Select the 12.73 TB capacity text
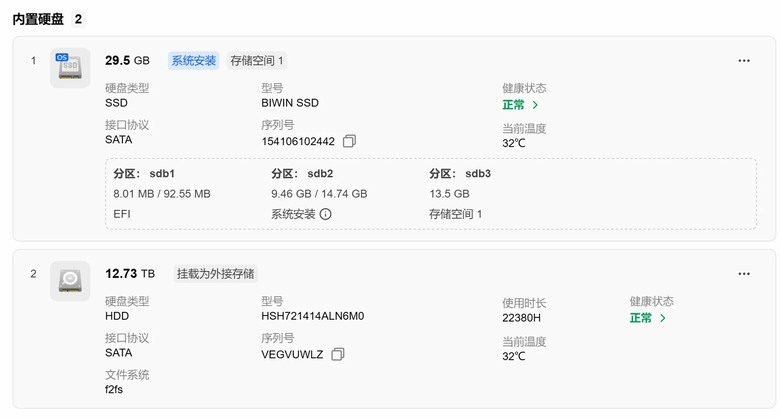Image resolution: width=780 pixels, height=418 pixels. point(130,274)
